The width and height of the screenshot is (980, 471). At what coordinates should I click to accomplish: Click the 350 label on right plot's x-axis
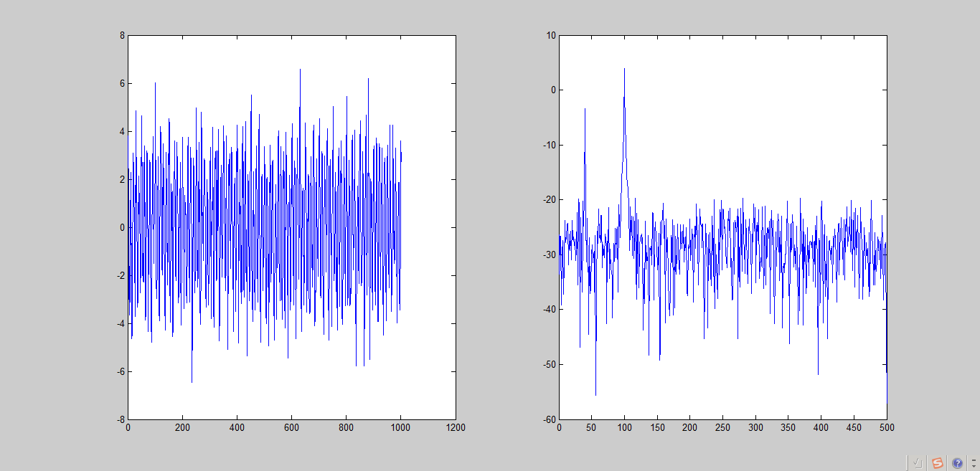[788, 427]
